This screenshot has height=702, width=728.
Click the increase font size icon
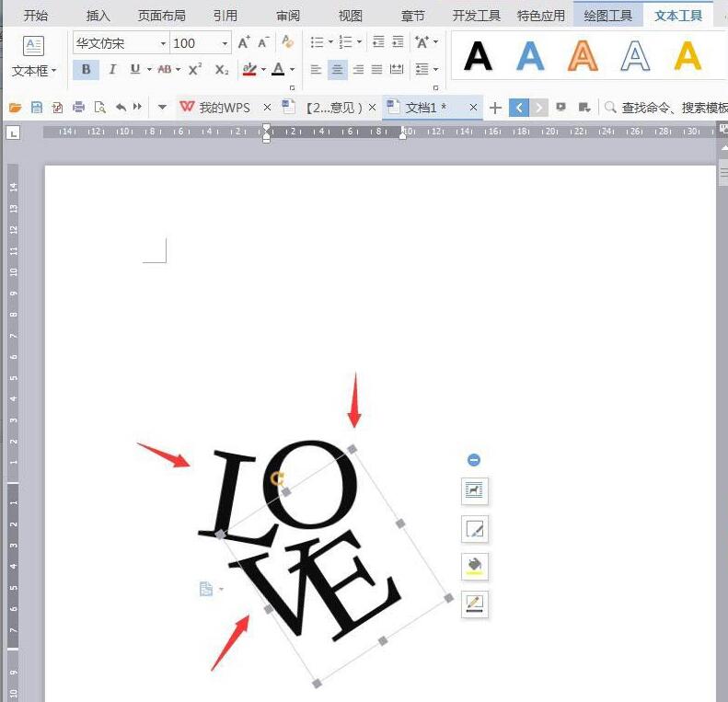click(244, 42)
